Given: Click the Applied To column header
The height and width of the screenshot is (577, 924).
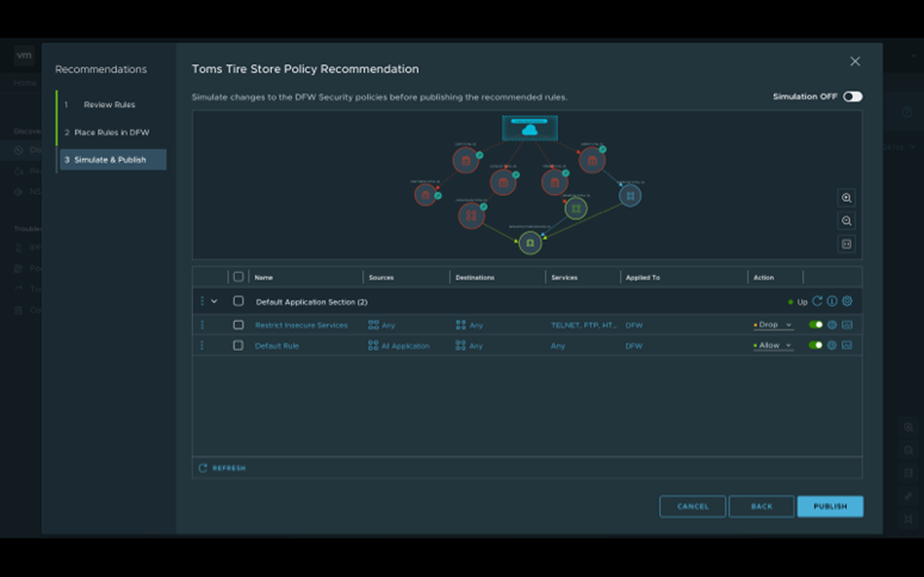Looking at the screenshot, I should 643,278.
